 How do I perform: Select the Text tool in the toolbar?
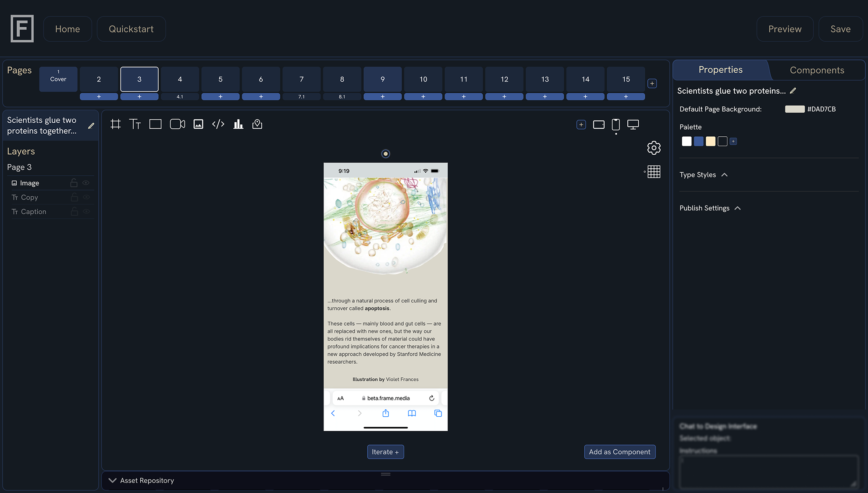tap(135, 124)
